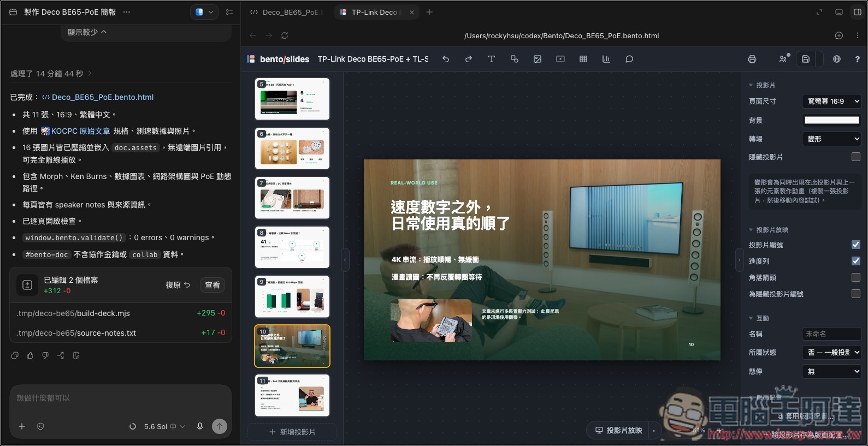Open the project title three-dot menu
Screen dimensions: 868x446
tap(127, 12)
